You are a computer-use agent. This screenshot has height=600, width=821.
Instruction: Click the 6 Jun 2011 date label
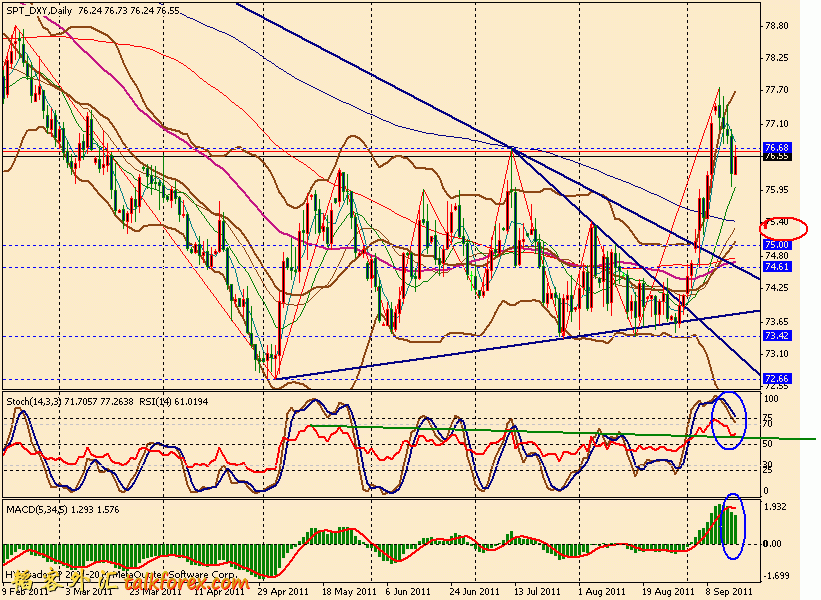coord(408,592)
